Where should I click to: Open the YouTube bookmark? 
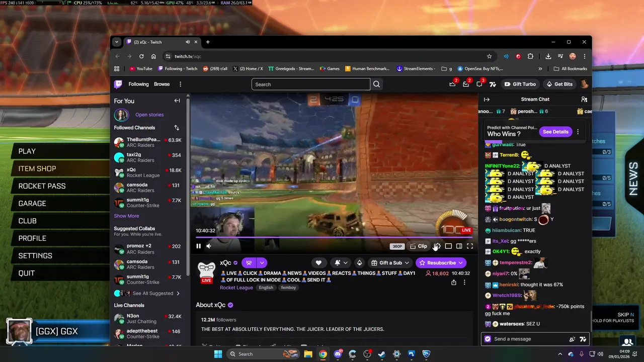tap(141, 68)
